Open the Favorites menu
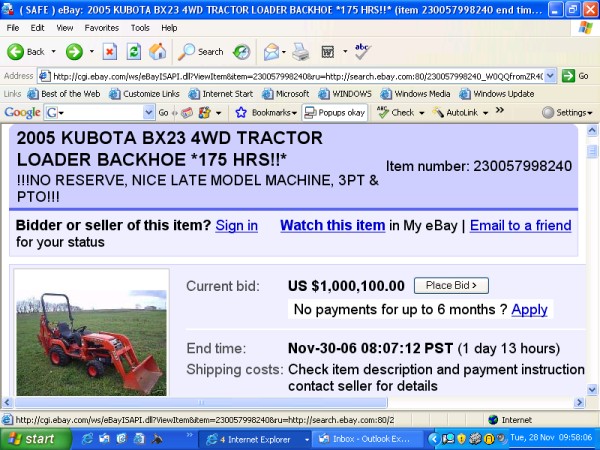Viewport: 600px width, 450px height. point(101,28)
